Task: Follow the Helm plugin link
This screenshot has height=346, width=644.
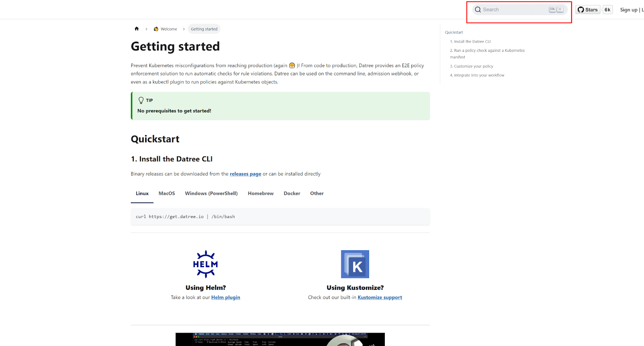Action: [225, 297]
